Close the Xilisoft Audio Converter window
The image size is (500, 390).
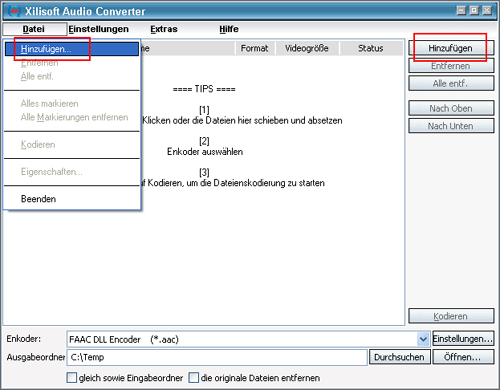tap(487, 10)
